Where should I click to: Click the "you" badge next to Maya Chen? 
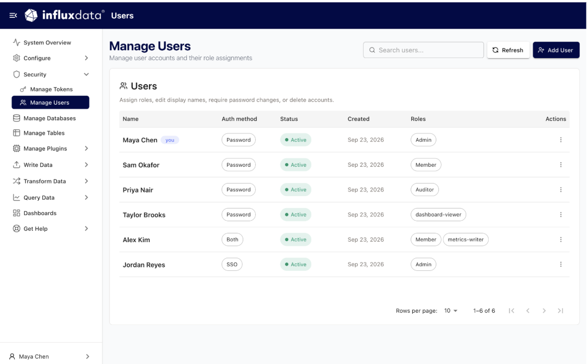170,140
